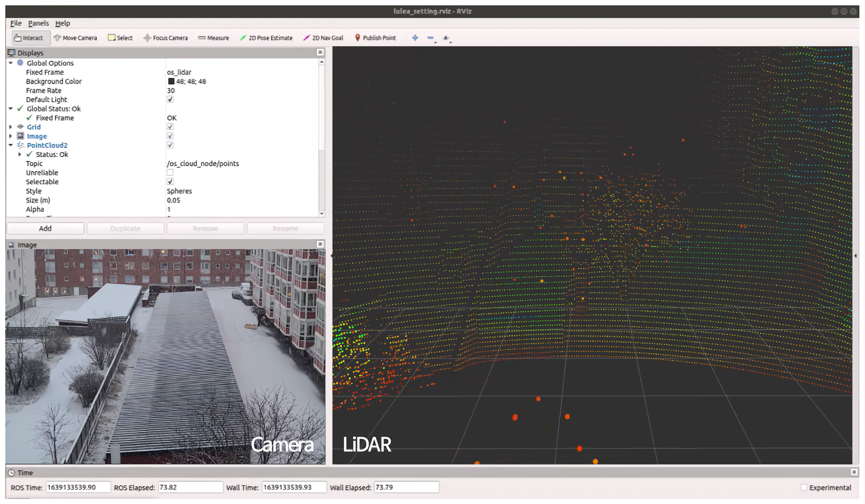Click the blue plus add-tool icon

[x=415, y=38]
